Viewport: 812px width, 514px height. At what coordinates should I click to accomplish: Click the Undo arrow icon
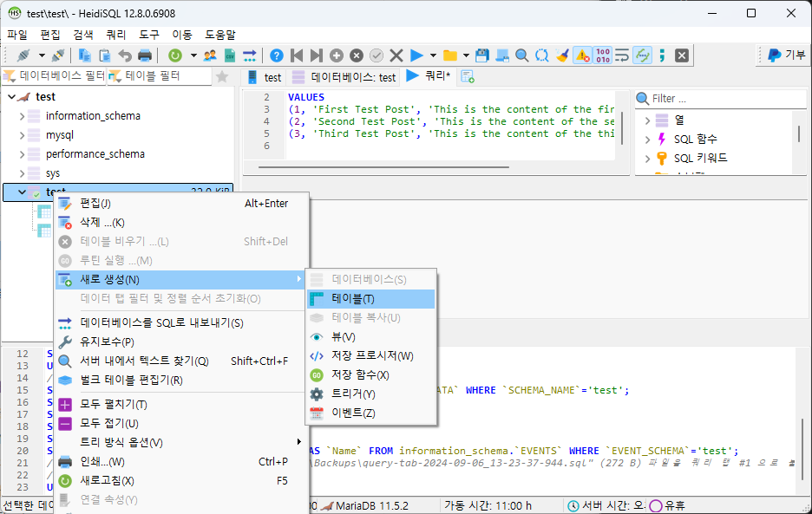(125, 55)
